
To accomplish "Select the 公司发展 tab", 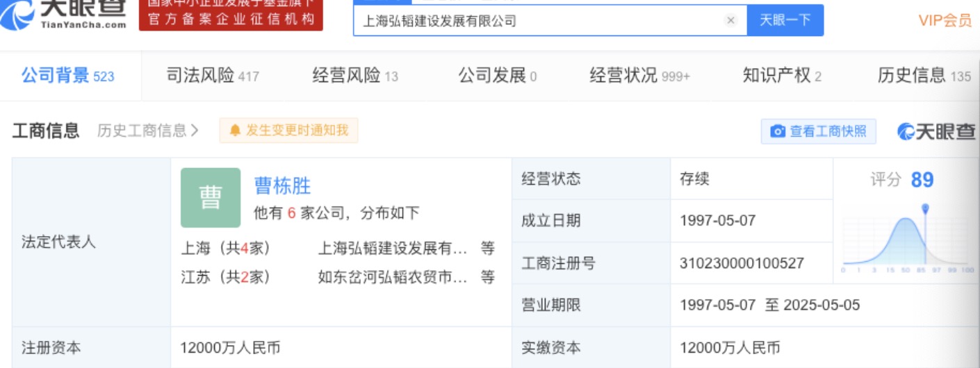I will click(497, 76).
